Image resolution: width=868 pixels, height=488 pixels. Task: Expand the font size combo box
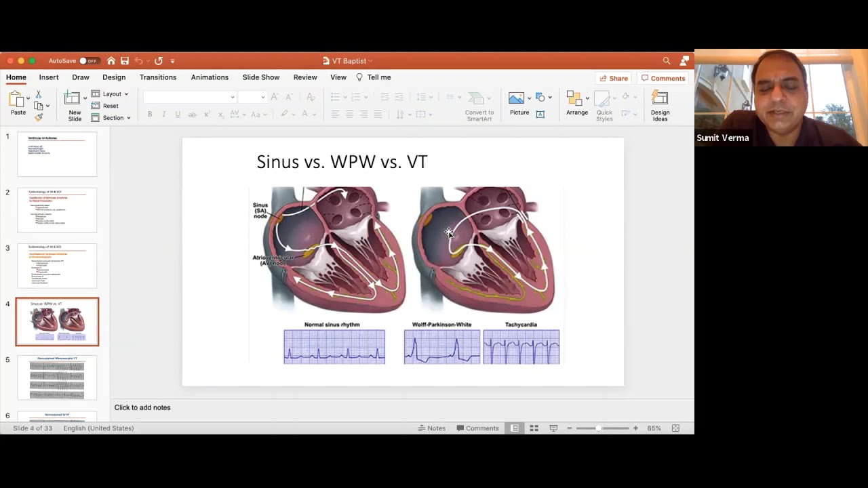tap(263, 97)
